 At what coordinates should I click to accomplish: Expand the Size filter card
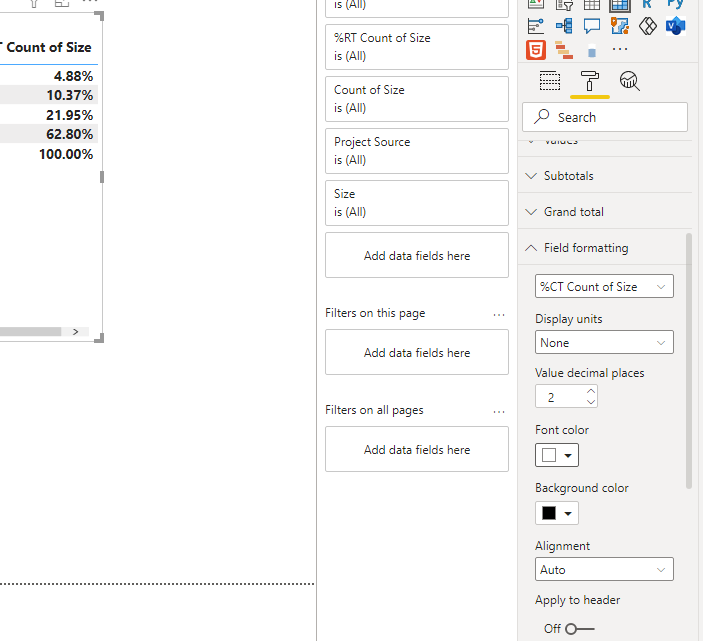pyautogui.click(x=417, y=203)
